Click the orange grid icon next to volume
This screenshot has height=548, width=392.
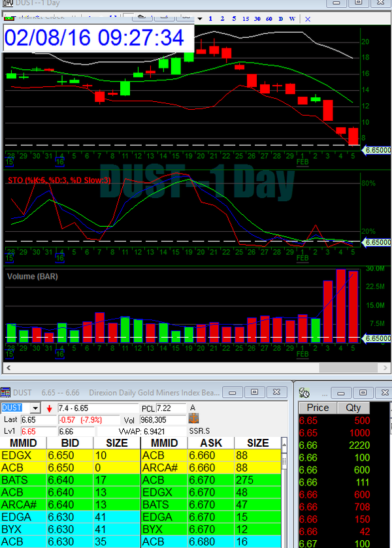pos(193,419)
